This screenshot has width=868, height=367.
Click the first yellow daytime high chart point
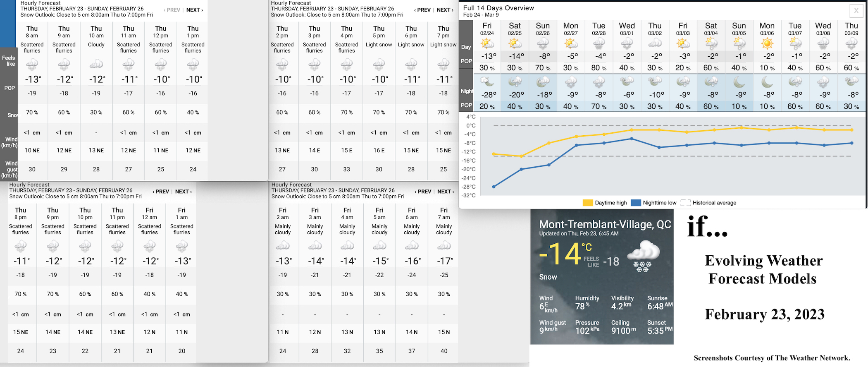pyautogui.click(x=494, y=154)
